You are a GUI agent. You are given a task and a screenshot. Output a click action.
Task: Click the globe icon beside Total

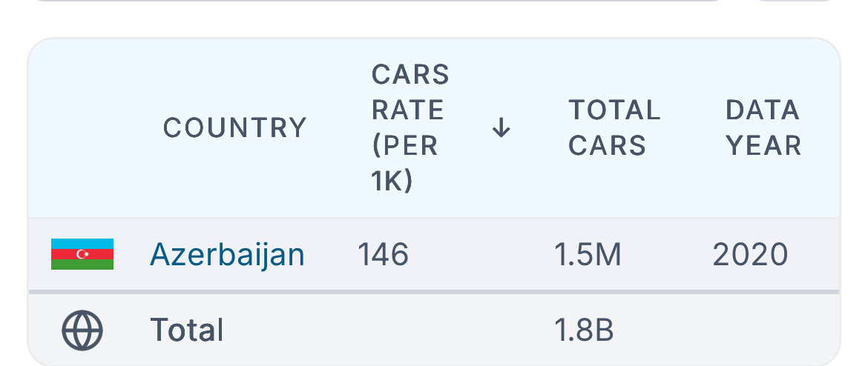pyautogui.click(x=82, y=330)
